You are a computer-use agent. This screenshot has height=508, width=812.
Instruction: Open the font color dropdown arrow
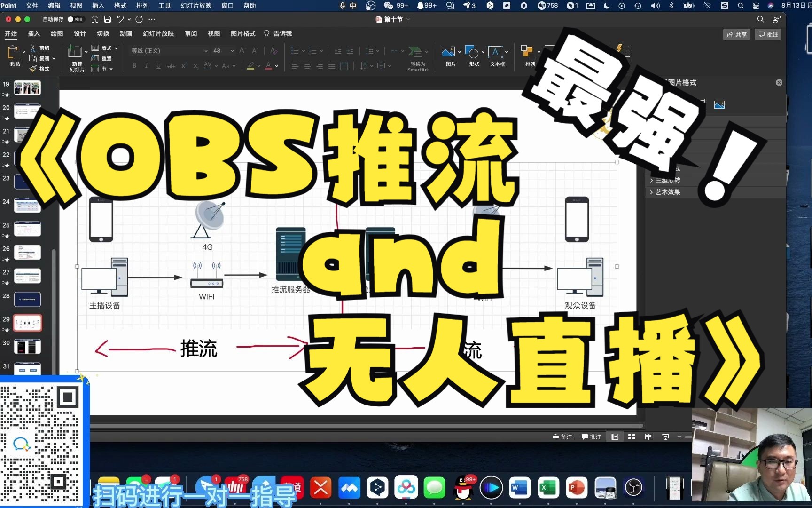tap(277, 66)
